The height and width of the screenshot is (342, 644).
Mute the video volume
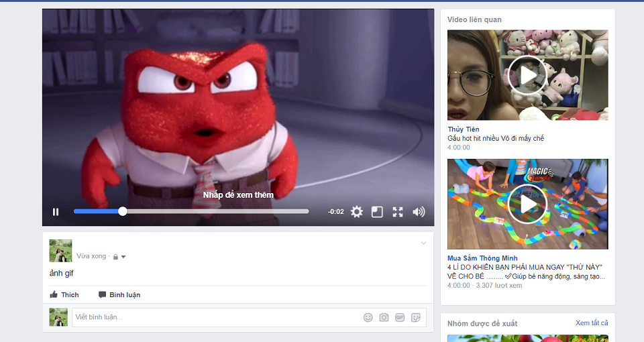coord(419,212)
